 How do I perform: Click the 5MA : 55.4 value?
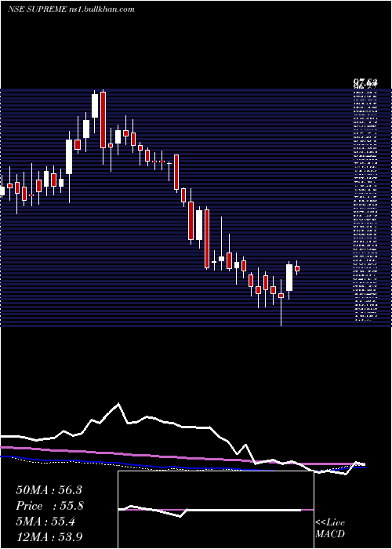point(45,522)
